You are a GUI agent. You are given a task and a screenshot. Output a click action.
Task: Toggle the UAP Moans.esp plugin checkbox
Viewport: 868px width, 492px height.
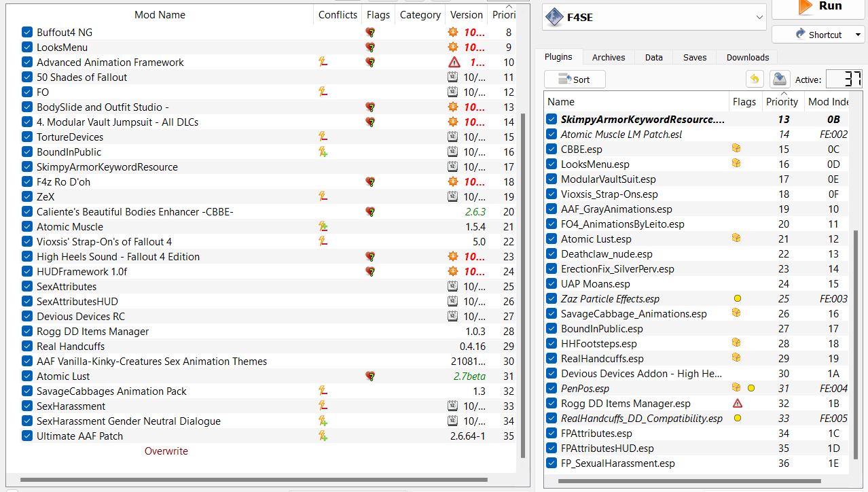pyautogui.click(x=551, y=283)
